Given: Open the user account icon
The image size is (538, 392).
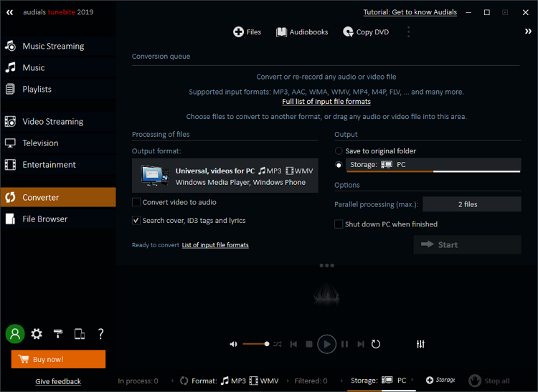Looking at the screenshot, I should pyautogui.click(x=15, y=334).
